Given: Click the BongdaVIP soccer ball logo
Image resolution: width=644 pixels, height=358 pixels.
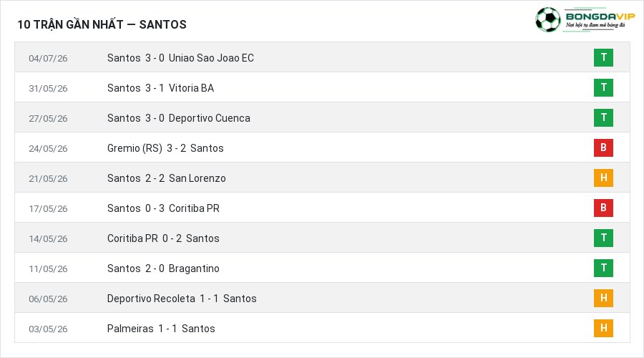Looking at the screenshot, I should (x=547, y=19).
